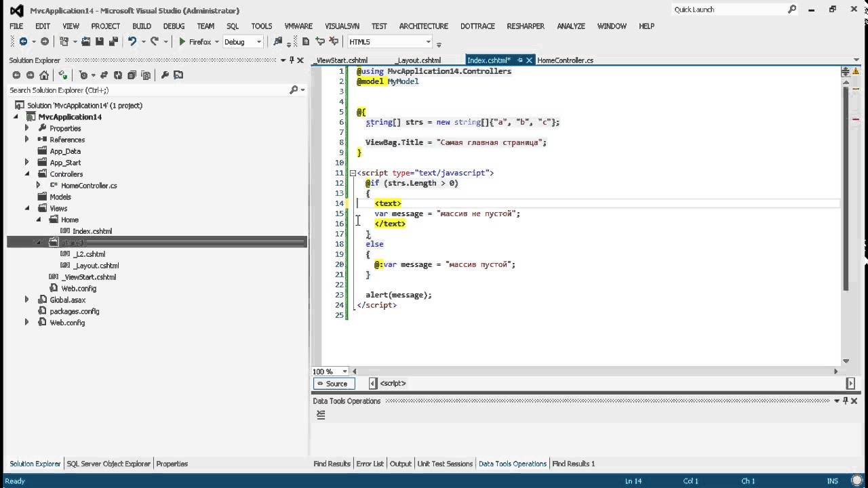Image resolution: width=868 pixels, height=488 pixels.
Task: Open the BUILD menu
Action: point(142,26)
